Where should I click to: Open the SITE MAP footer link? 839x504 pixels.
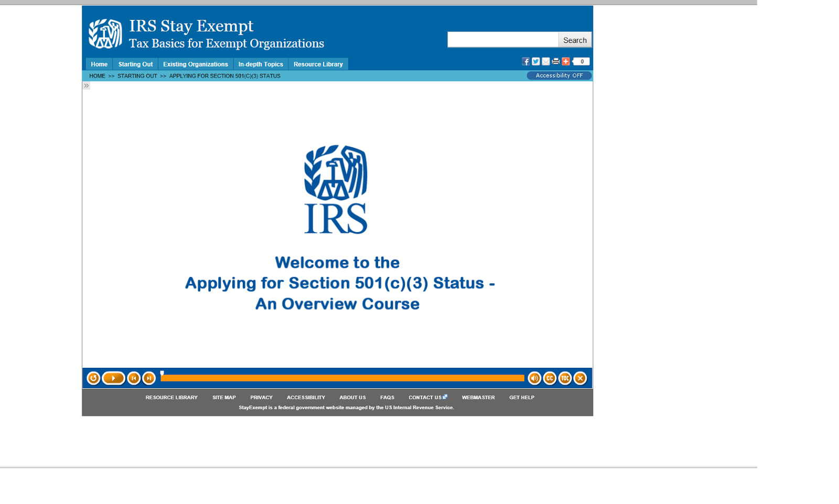pos(224,398)
